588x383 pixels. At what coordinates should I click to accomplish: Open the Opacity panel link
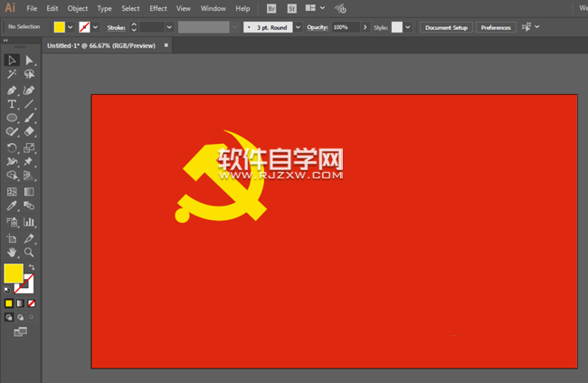click(x=318, y=27)
